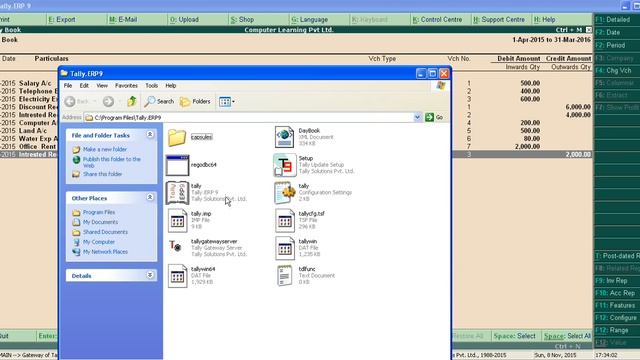Open the Help menu in Explorer
Viewport: 640px width, 360px height.
(171, 86)
